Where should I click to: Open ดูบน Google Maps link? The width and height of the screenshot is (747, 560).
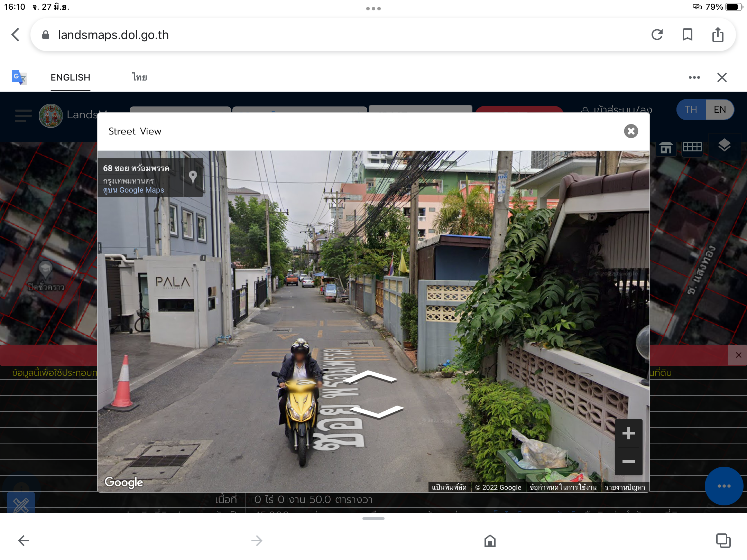click(x=133, y=190)
